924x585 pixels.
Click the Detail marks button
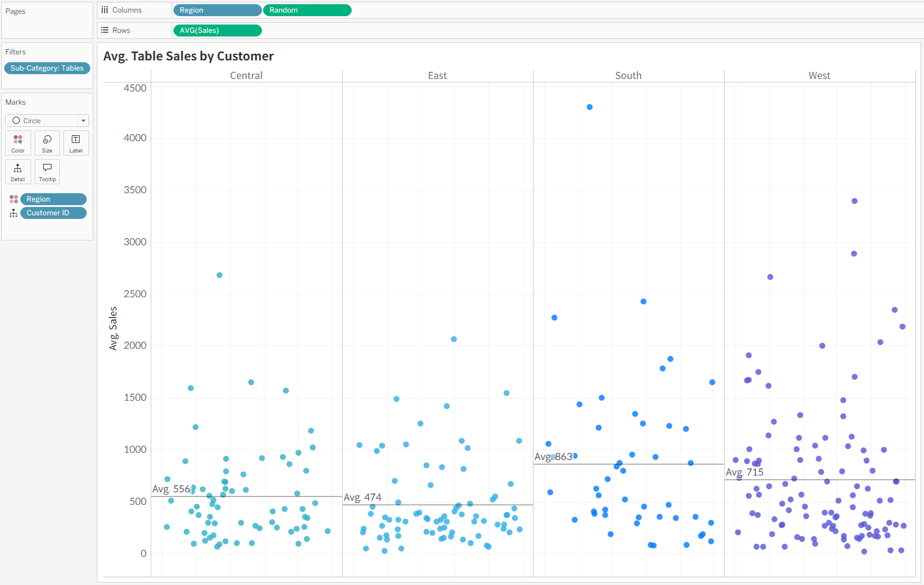coord(18,172)
